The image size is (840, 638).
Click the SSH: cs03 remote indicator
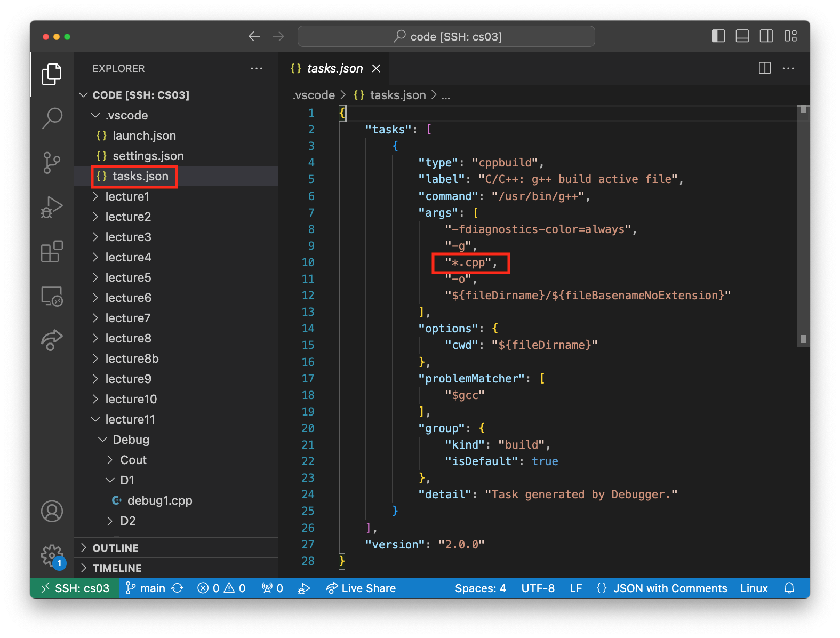tap(75, 588)
